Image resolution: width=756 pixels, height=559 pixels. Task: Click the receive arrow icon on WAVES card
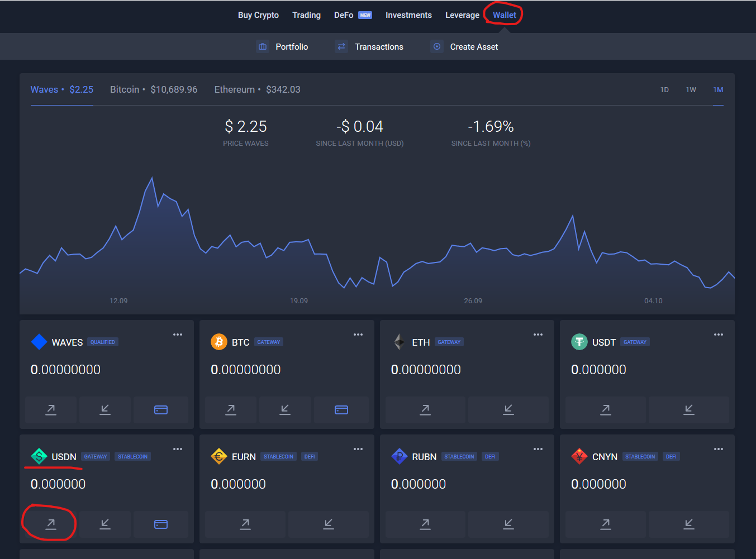(105, 410)
